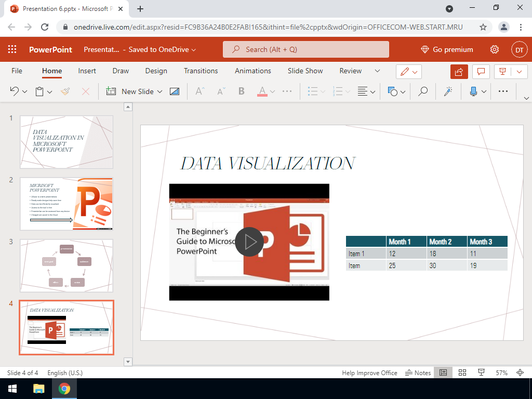Click the New Slide icon
The height and width of the screenshot is (399, 532).
tap(111, 91)
